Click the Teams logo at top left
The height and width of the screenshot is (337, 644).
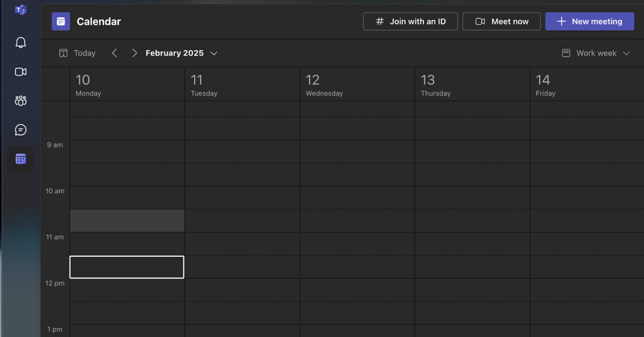click(x=20, y=10)
